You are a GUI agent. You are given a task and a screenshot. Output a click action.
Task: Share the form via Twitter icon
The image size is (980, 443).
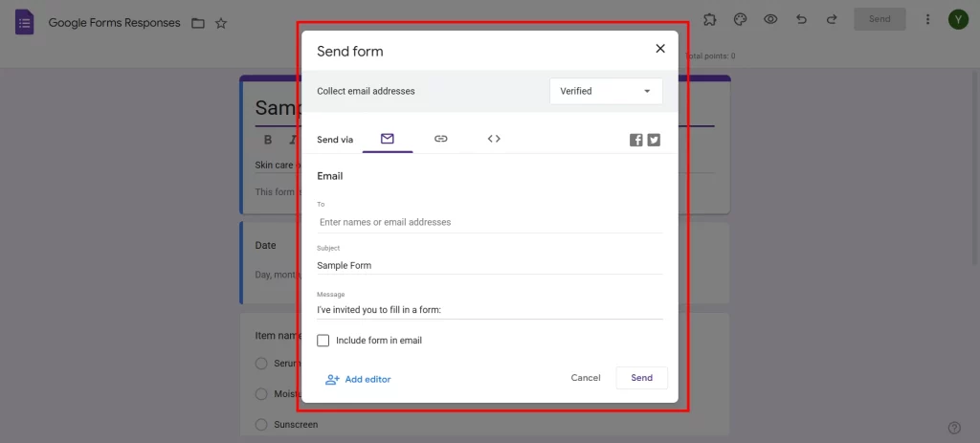(x=654, y=140)
